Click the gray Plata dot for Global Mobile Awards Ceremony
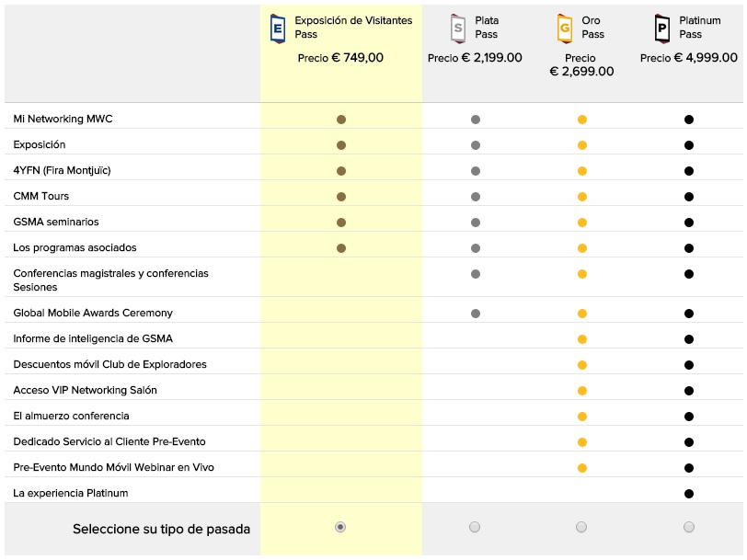The width and height of the screenshot is (747, 560). [476, 314]
